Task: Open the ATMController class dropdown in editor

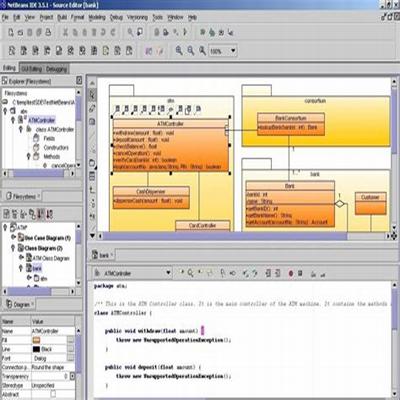Action: [x=168, y=273]
